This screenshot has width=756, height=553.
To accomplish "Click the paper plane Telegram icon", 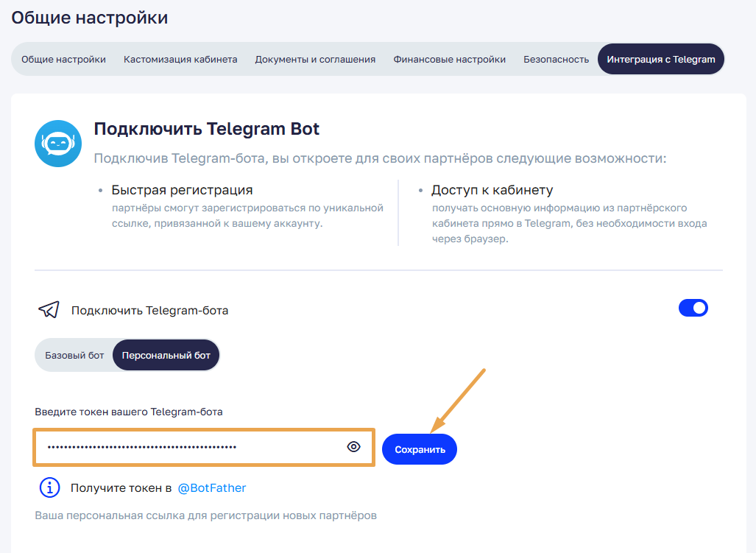I will tap(49, 310).
